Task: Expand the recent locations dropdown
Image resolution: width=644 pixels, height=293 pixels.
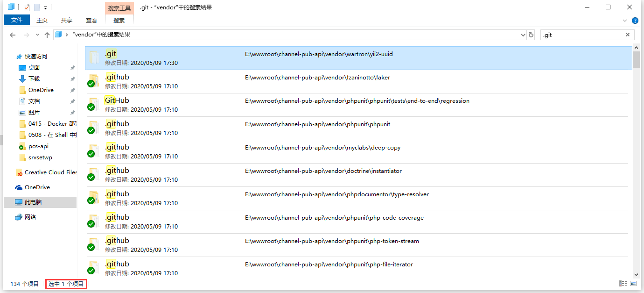Action: click(36, 35)
